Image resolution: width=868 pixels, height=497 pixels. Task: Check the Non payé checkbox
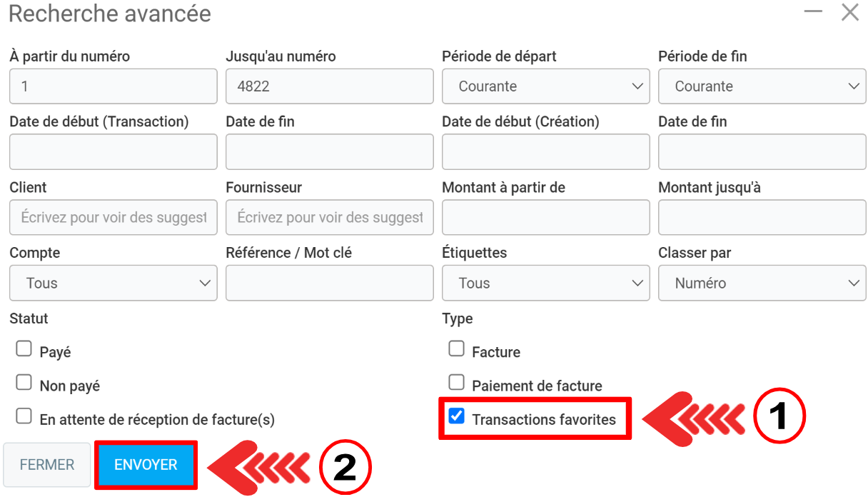tap(24, 382)
